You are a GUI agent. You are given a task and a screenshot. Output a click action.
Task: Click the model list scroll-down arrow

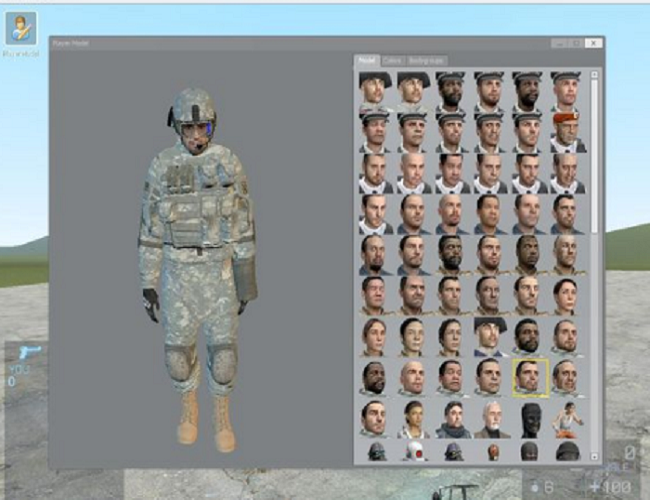point(594,456)
